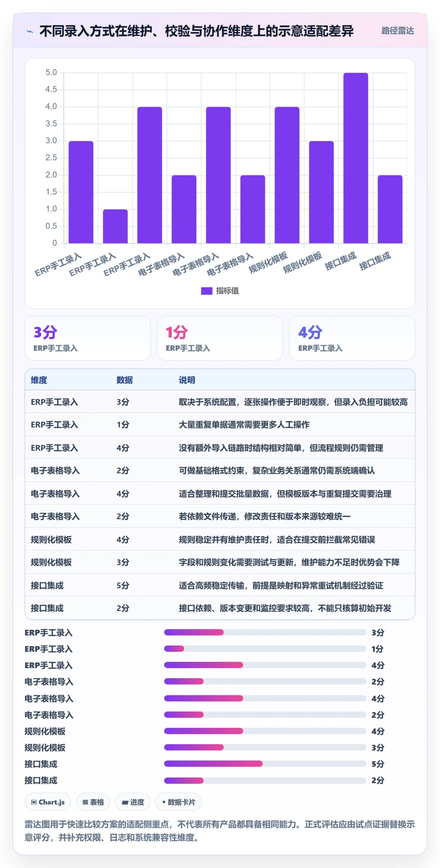Click the page title 不同录入方式在维护
Screen dimensions: 440x868
197,31
